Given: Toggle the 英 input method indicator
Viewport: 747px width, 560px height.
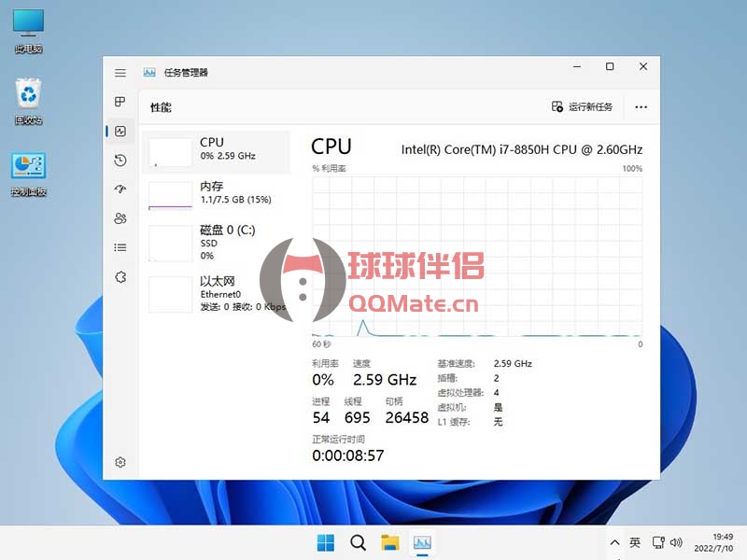Looking at the screenshot, I should click(635, 542).
